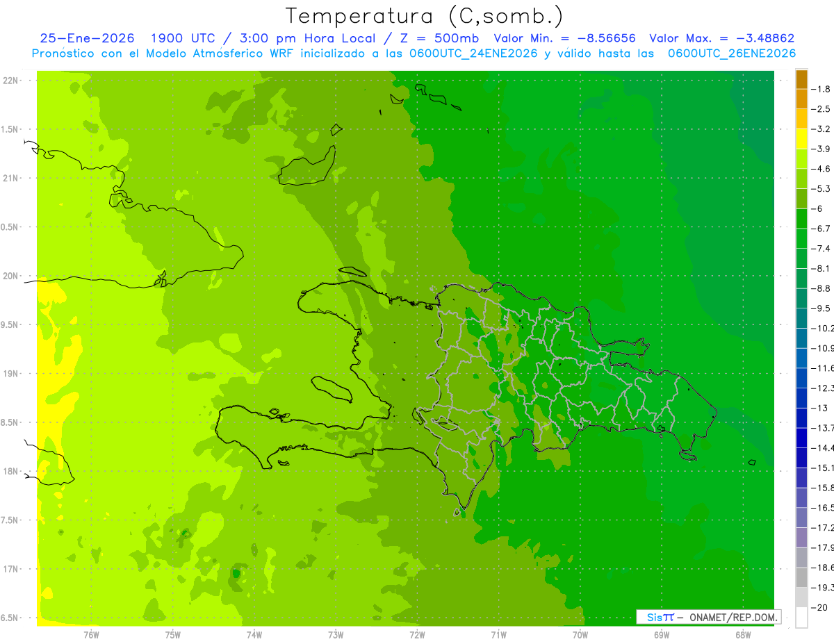Click the "-10.9" colorbar label
834x644 pixels.
pyautogui.click(x=822, y=348)
